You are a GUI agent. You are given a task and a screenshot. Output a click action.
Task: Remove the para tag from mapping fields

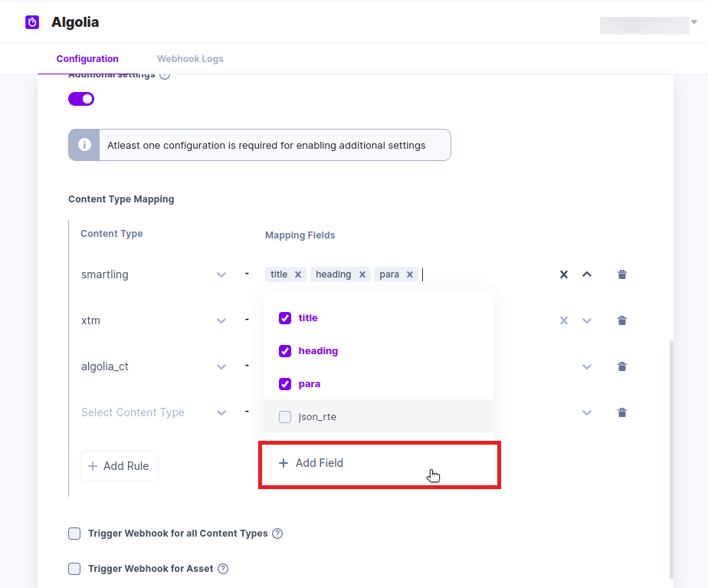[409, 274]
